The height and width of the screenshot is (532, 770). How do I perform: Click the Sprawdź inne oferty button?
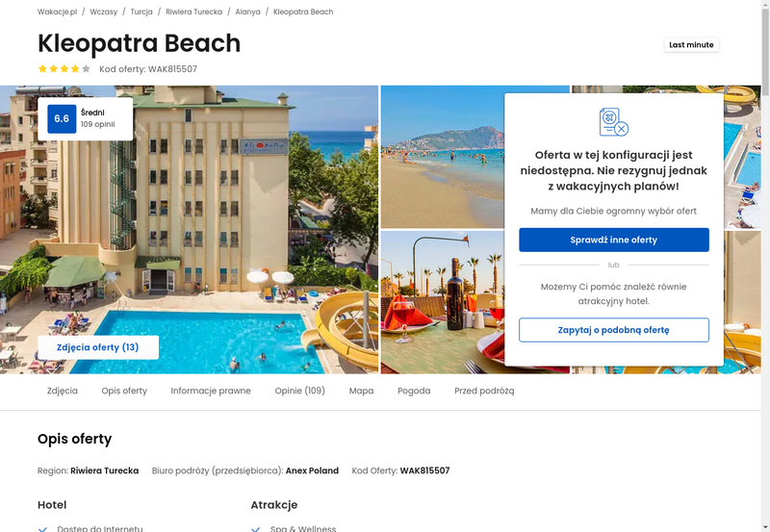614,240
